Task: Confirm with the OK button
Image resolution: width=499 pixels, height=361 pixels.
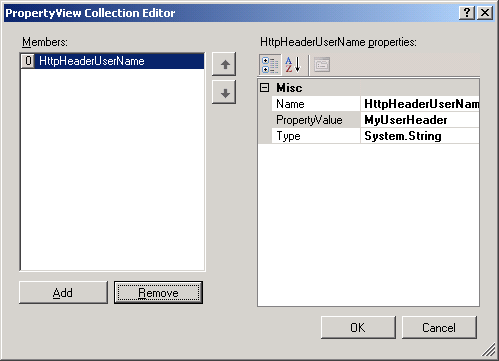Action: click(x=358, y=328)
